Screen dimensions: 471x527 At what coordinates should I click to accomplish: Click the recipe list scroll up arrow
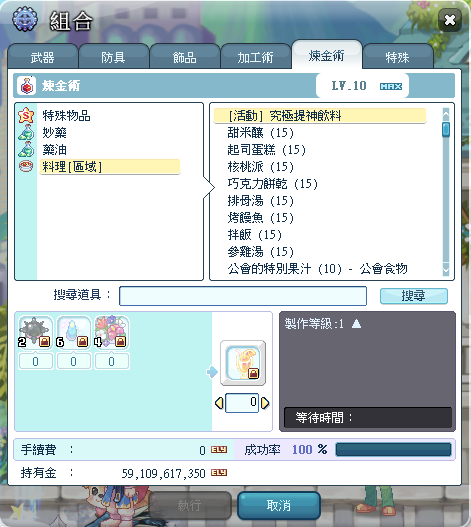(x=446, y=115)
